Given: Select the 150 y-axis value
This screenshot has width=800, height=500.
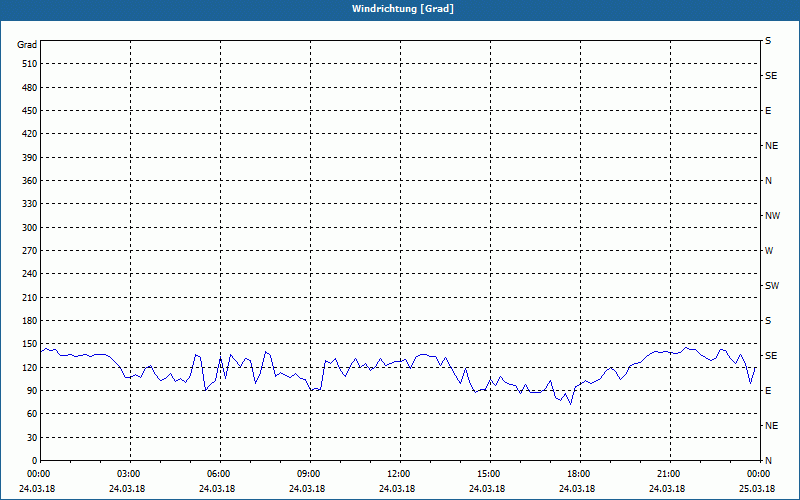Looking at the screenshot, I should click(30, 344).
